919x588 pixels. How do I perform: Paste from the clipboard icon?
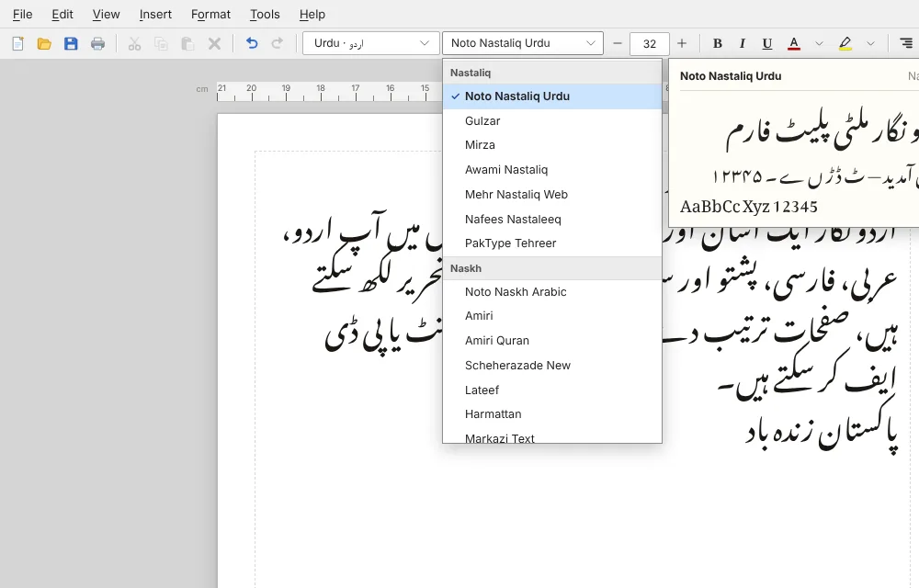187,43
